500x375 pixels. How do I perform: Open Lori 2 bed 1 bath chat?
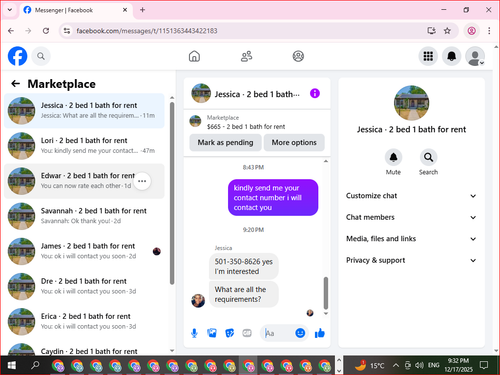tap(84, 146)
